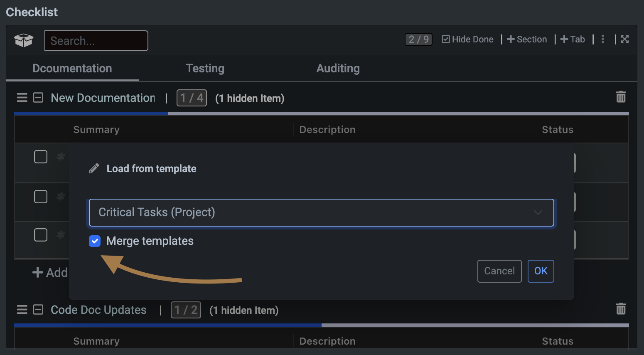Collapse the New Documentation section
Viewport: 644px width, 355px height.
pos(38,98)
